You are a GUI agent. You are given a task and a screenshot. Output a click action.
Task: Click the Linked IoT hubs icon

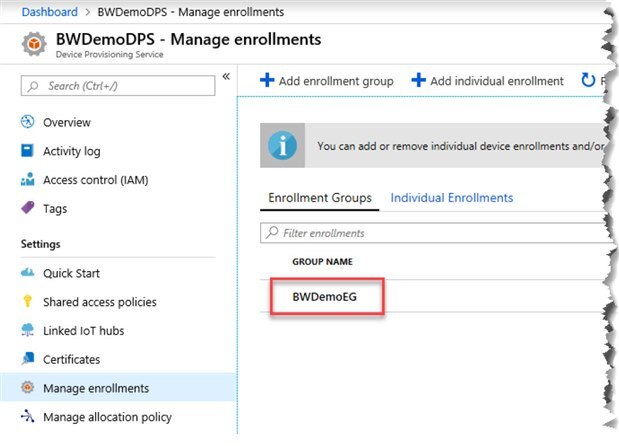(28, 331)
